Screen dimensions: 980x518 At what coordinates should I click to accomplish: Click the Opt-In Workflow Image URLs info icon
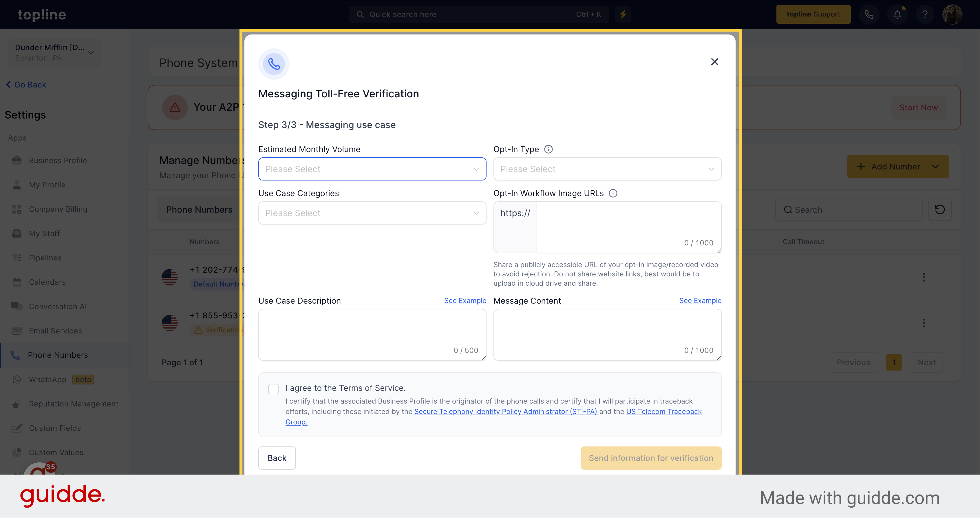[613, 193]
